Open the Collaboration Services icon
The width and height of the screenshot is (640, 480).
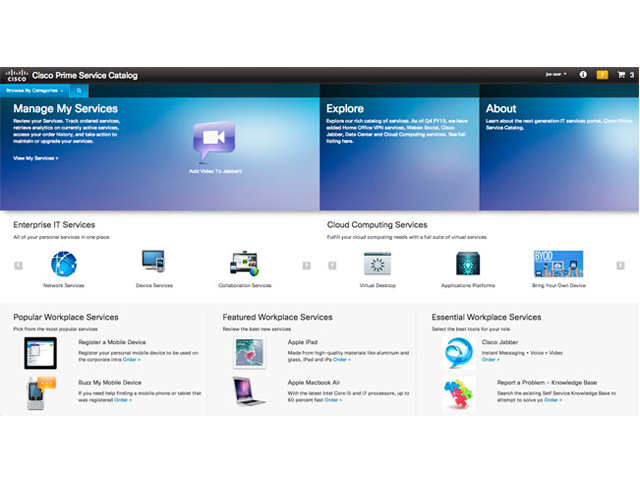[x=244, y=263]
